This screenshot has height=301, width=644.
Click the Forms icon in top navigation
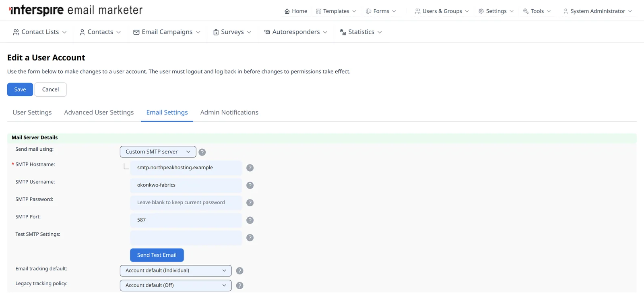(x=368, y=11)
